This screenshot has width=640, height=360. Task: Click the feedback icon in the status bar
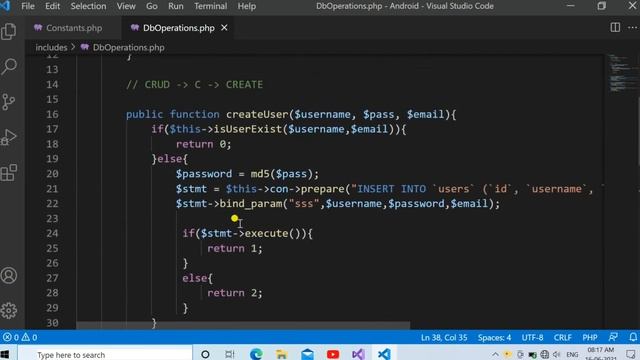(613, 338)
